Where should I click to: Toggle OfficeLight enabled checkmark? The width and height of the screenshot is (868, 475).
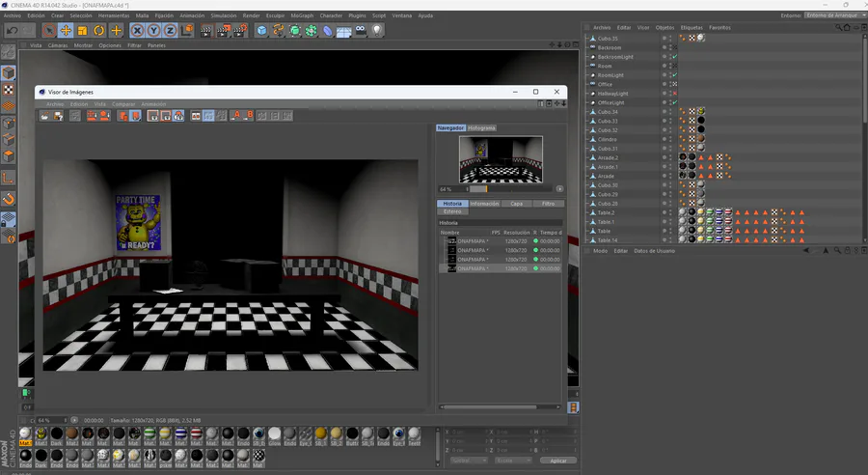point(675,102)
